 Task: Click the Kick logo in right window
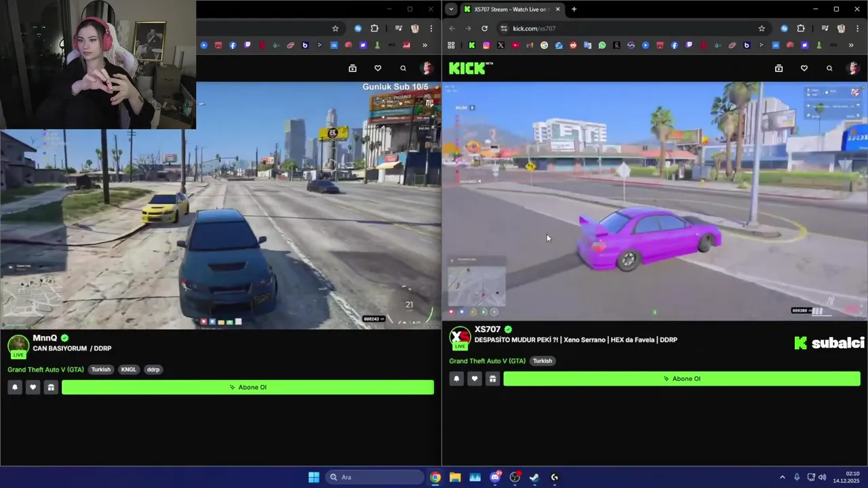[x=471, y=68]
